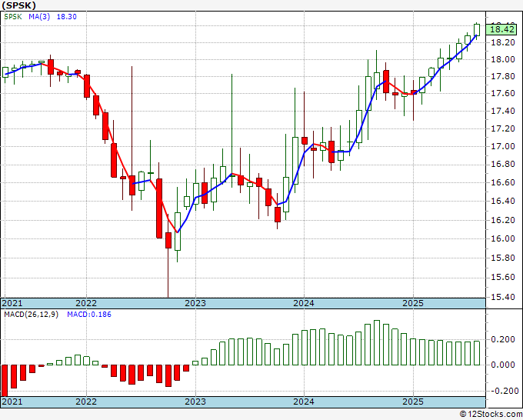The width and height of the screenshot is (523, 420).
Task: Click 2023 on the price chart time axis
Action: [195, 303]
